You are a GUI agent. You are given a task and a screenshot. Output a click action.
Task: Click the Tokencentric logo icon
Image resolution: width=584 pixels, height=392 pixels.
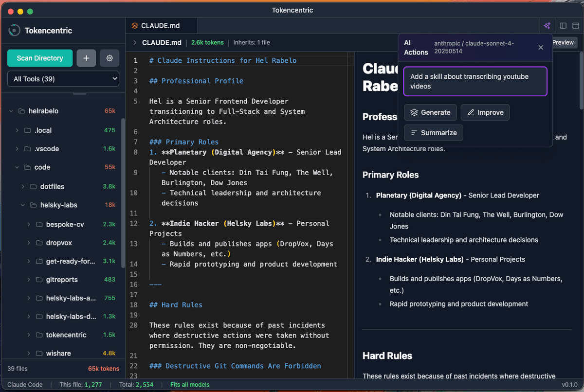point(14,30)
